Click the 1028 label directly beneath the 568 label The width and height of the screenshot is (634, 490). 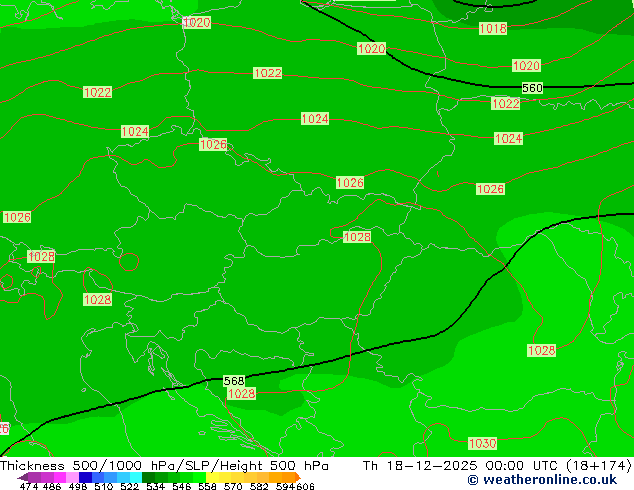[x=241, y=393]
